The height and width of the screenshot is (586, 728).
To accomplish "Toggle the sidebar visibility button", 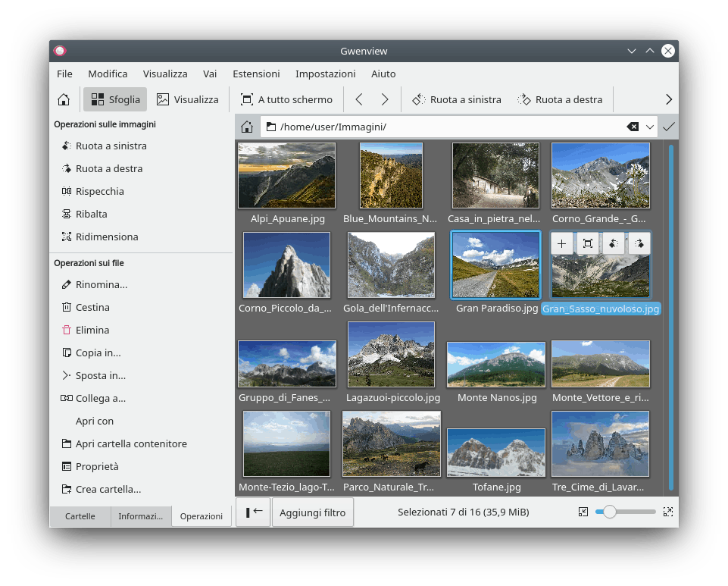I will 253,512.
